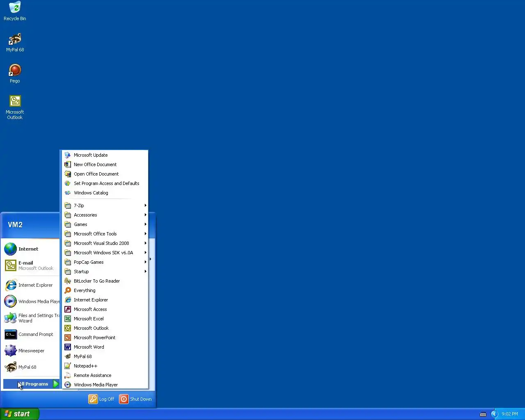The height and width of the screenshot is (420, 525).
Task: Expand the Games folder submenu
Action: click(x=105, y=224)
